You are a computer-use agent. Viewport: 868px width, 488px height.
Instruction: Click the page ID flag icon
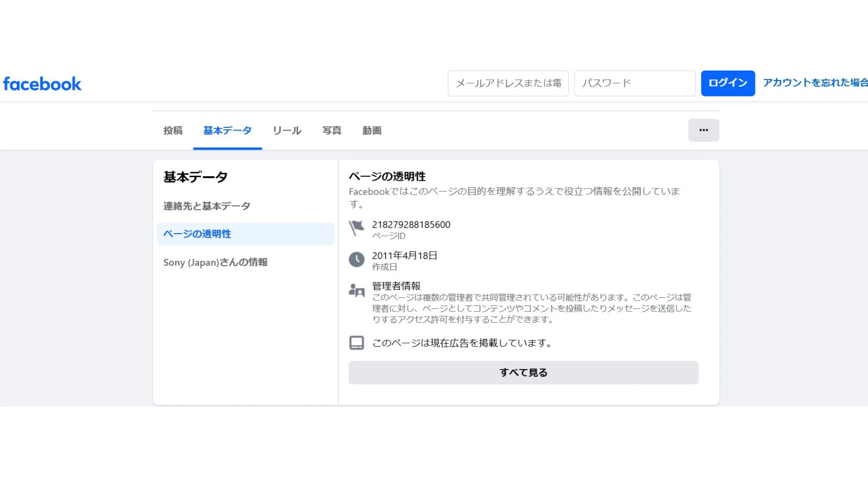point(356,228)
